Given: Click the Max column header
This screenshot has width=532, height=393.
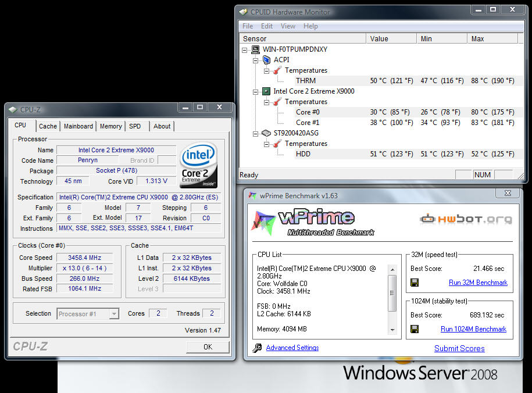Looking at the screenshot, I should coord(492,39).
